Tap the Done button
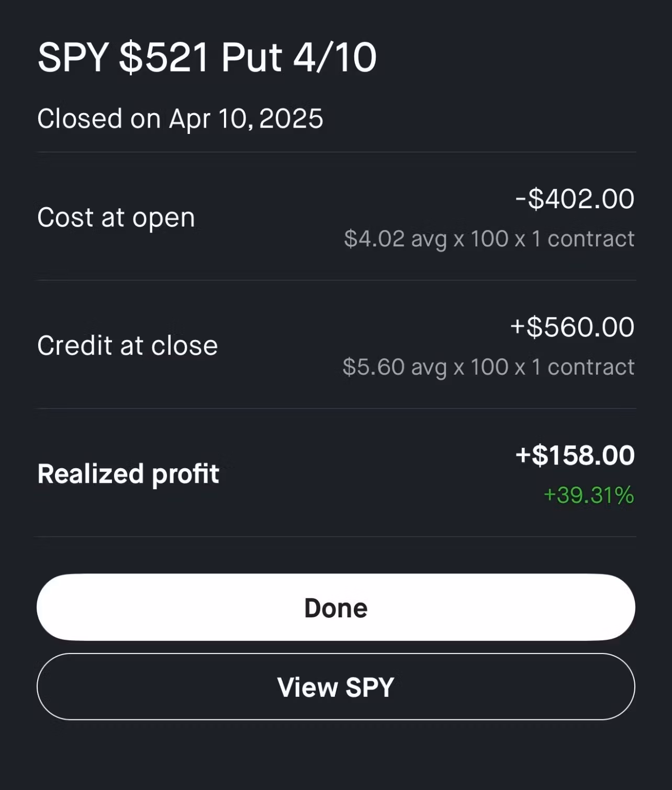 click(335, 607)
